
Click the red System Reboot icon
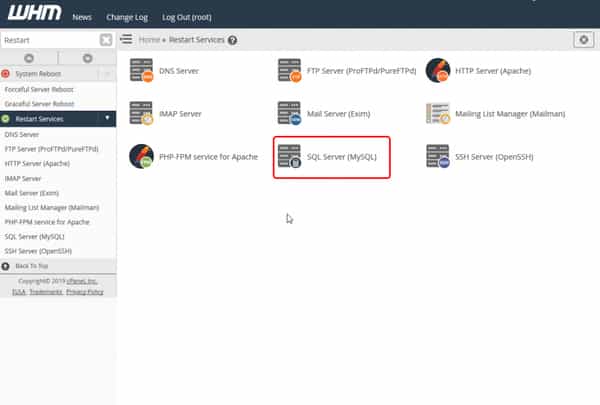[x=5, y=73]
